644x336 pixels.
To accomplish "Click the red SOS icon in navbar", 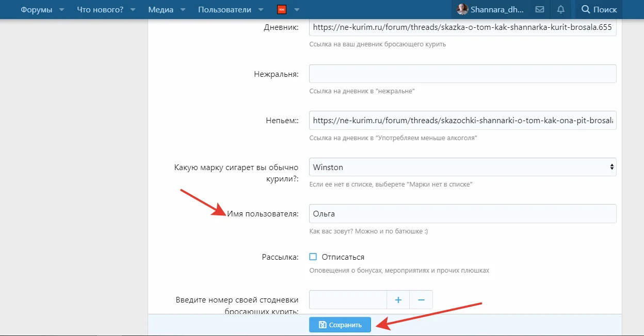I will 282,9.
